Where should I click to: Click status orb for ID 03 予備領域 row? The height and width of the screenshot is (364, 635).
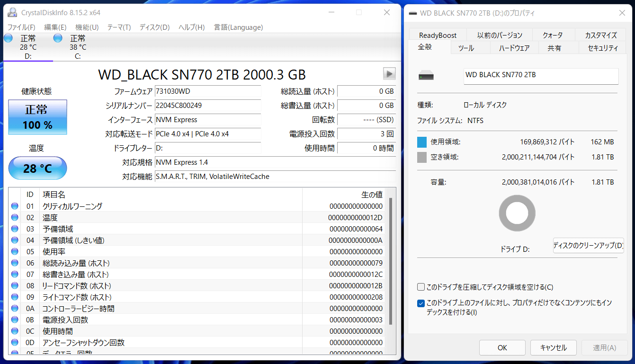point(15,229)
